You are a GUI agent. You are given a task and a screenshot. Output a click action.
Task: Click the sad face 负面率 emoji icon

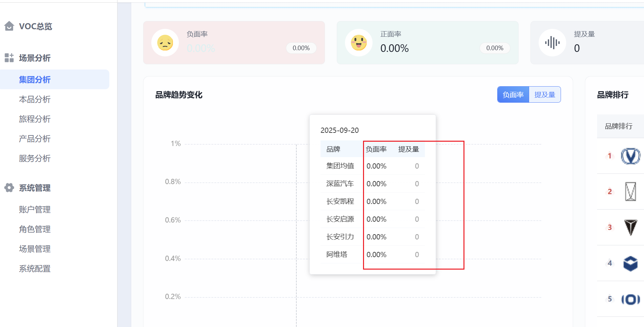[x=165, y=43]
